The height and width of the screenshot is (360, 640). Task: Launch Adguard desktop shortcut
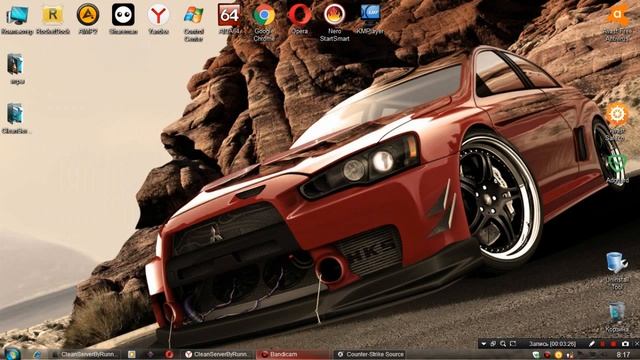point(617,169)
